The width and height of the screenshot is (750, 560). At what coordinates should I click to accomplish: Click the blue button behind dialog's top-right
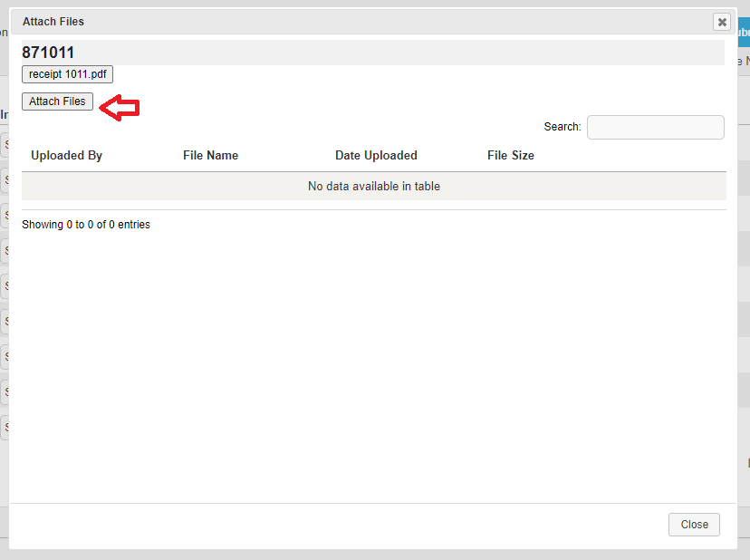coord(744,34)
